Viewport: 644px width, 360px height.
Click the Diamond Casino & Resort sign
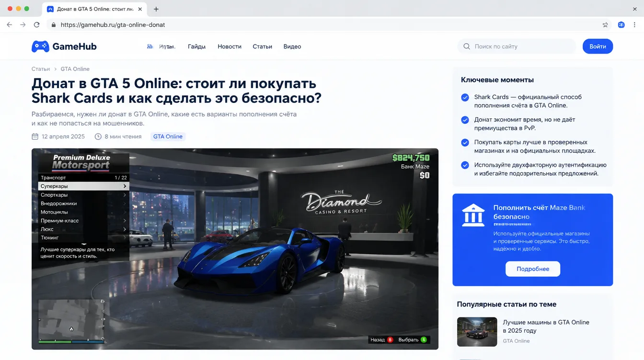pos(340,202)
